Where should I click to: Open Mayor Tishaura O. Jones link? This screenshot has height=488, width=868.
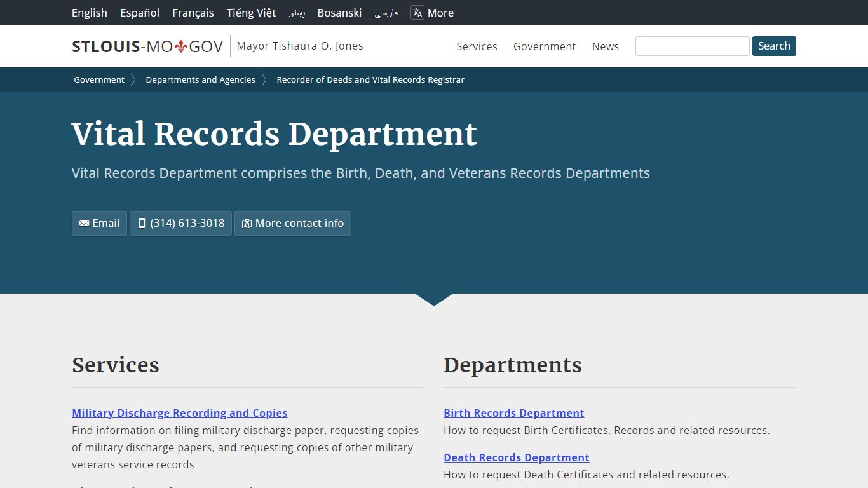300,46
